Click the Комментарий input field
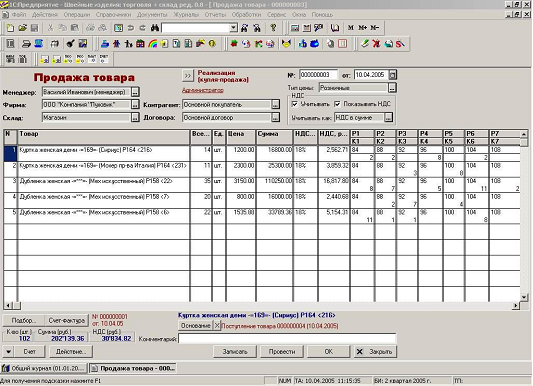The width and height of the screenshot is (533, 386). 287,339
